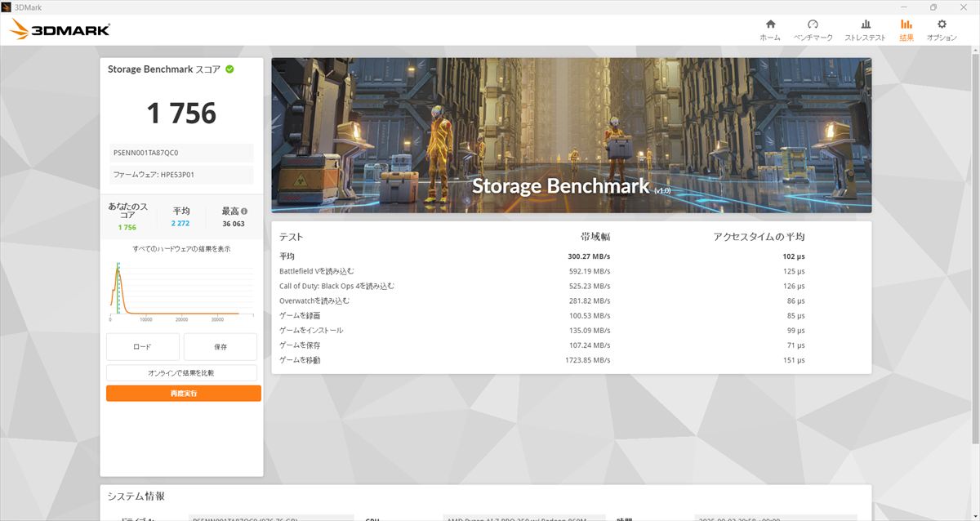Click the システム情報 section header

point(136,497)
